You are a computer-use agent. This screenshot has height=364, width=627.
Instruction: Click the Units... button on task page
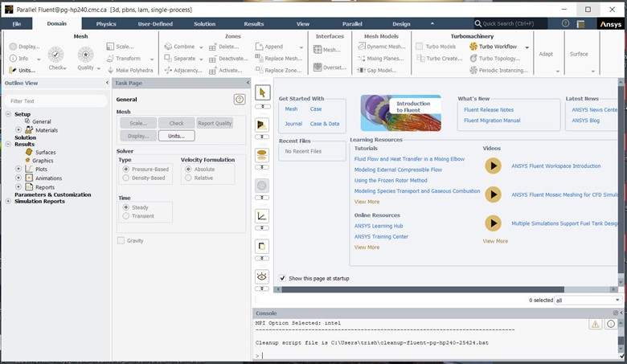pos(176,136)
